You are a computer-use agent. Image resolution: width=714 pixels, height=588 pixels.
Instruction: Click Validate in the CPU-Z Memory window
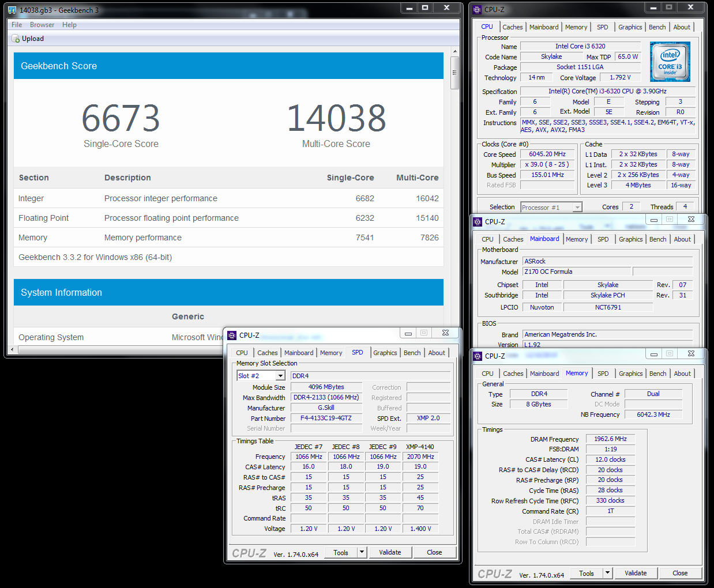636,573
